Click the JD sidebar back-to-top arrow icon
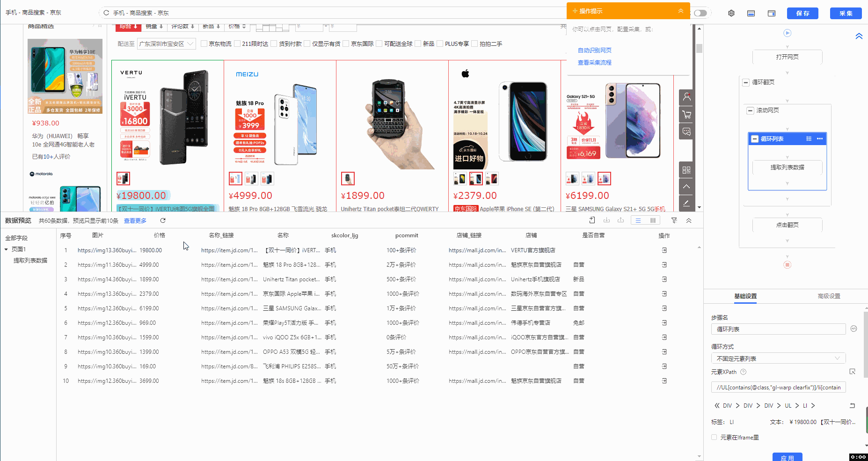 tap(686, 186)
